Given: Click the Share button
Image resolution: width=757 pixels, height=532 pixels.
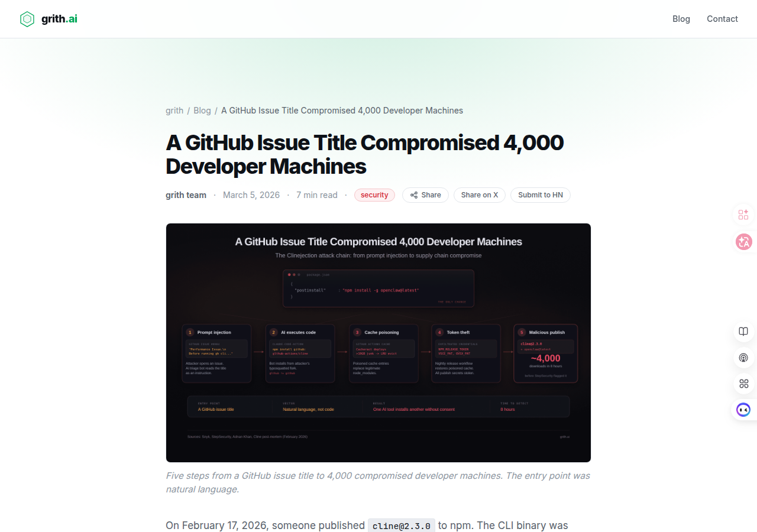Looking at the screenshot, I should [x=425, y=195].
